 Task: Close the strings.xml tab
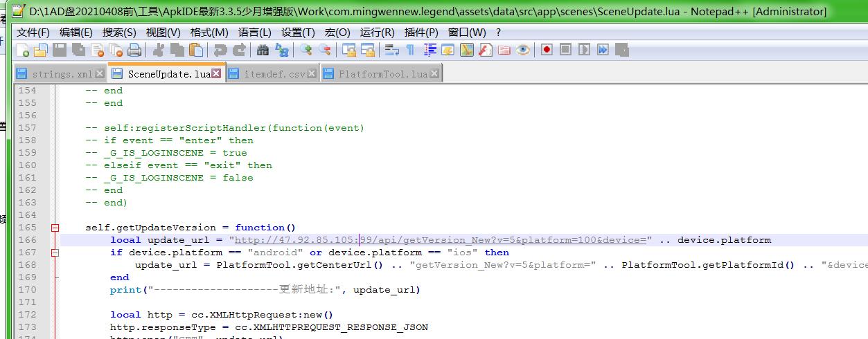tap(100, 73)
